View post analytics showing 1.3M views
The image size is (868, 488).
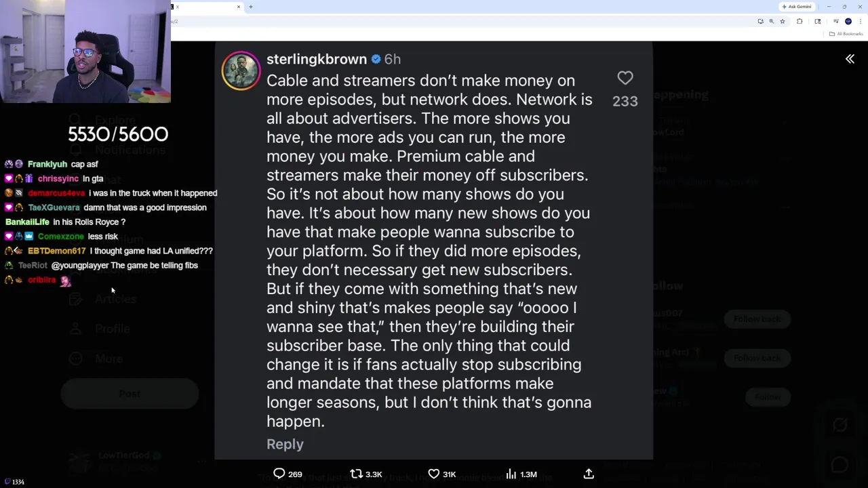[511, 474]
